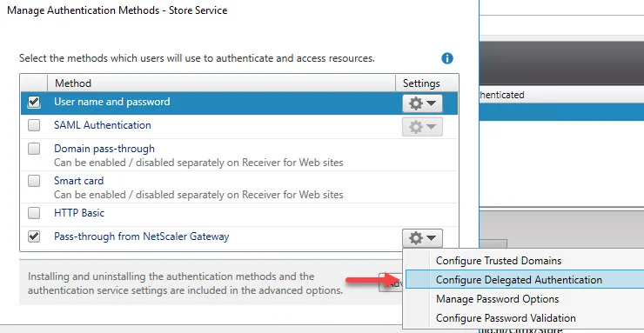
Task: Enable the Domain pass-through checkbox
Action: pyautogui.click(x=34, y=149)
